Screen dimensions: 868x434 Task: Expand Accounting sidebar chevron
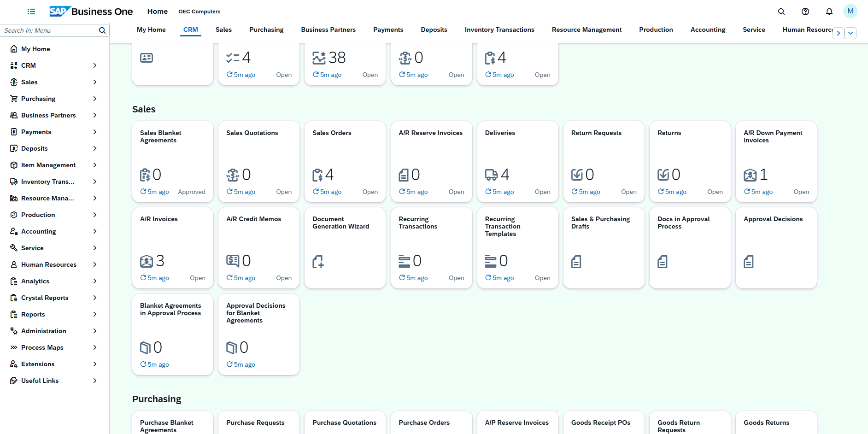click(x=95, y=231)
